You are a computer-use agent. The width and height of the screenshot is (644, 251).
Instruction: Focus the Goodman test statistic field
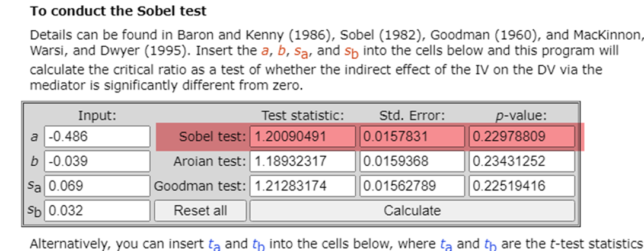click(302, 186)
